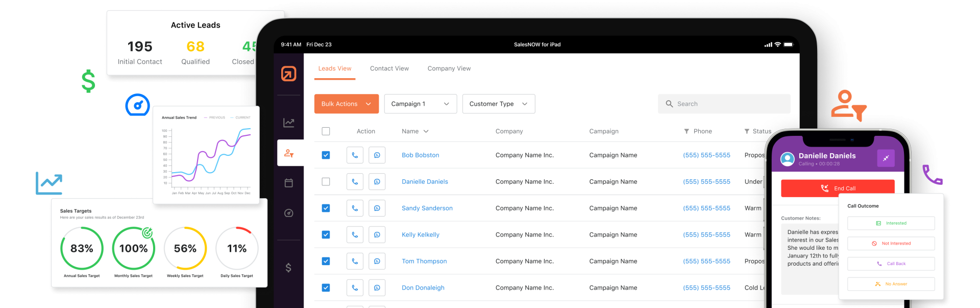
Task: Switch to Company View tab
Action: tap(449, 68)
